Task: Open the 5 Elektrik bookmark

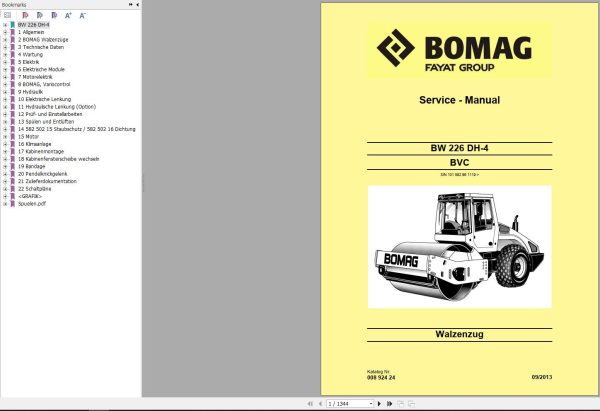Action: pyautogui.click(x=29, y=62)
